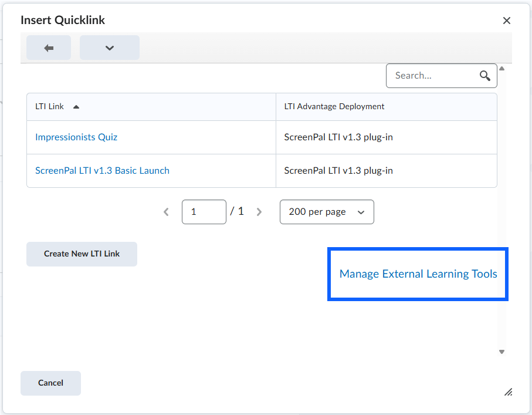The width and height of the screenshot is (532, 415).
Task: Click the back arrow button
Action: [x=49, y=48]
